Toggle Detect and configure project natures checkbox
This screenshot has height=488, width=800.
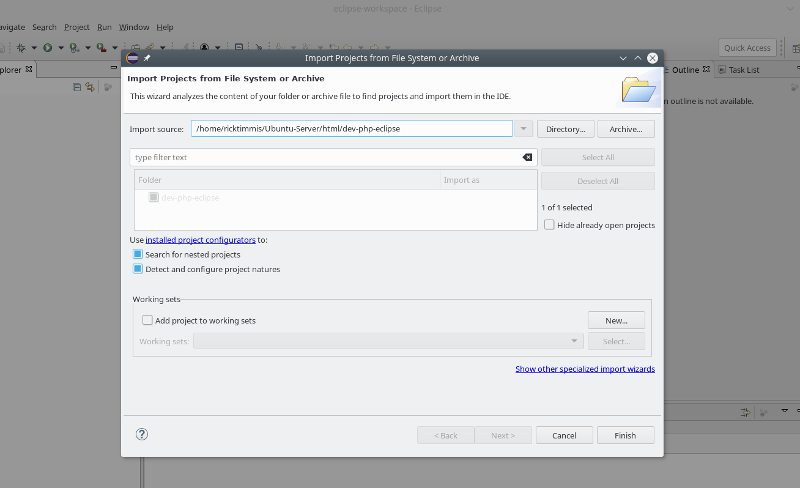coord(138,269)
